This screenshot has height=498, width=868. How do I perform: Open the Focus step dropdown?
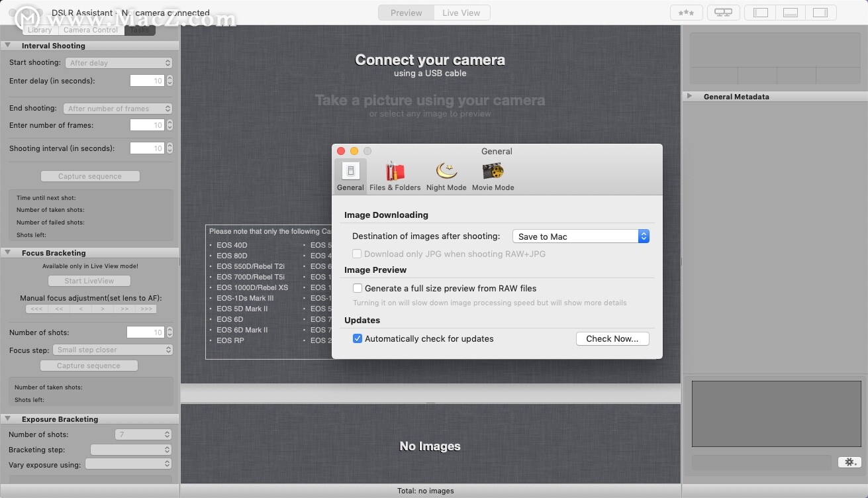(x=113, y=350)
